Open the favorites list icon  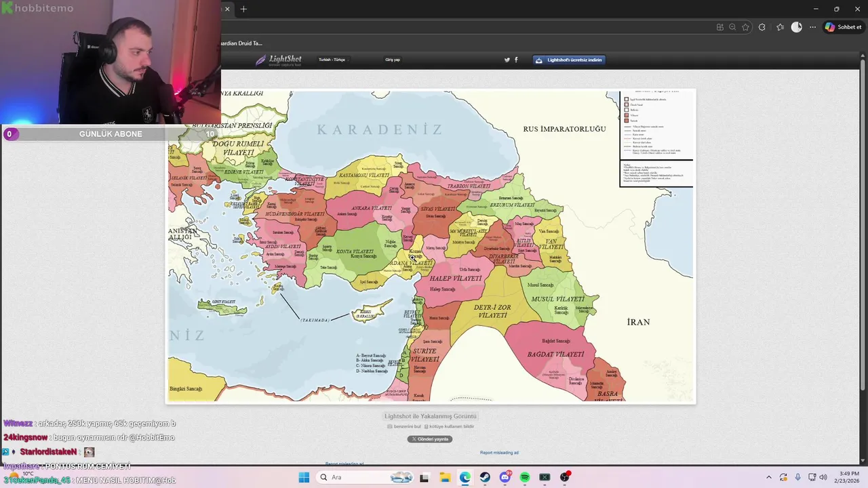[x=780, y=27]
